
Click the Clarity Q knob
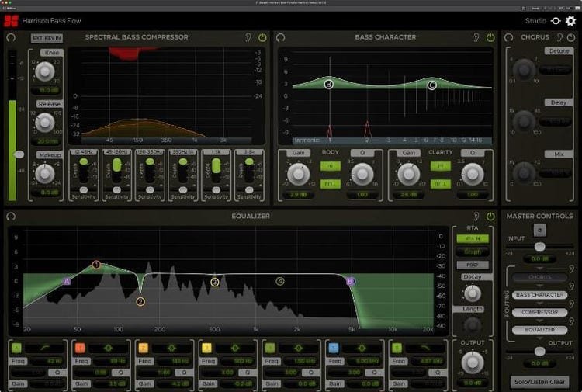click(x=472, y=174)
